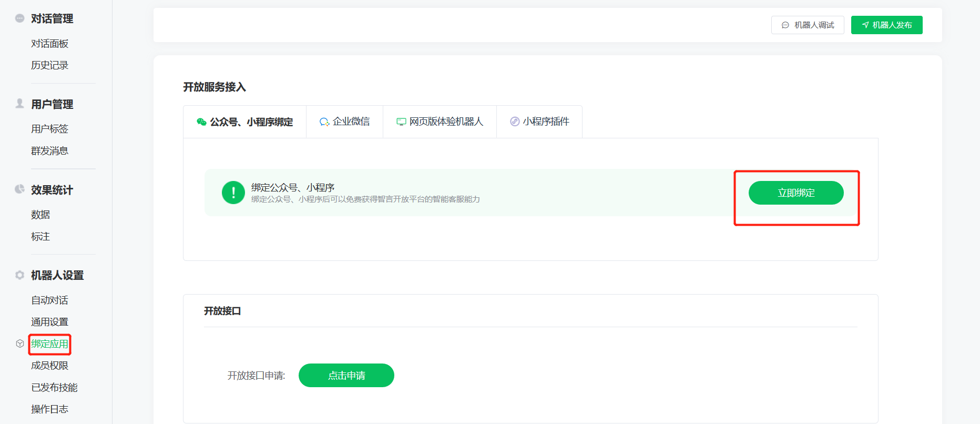Click the chat icon in 机器人调试 button
980x424 pixels.
(x=785, y=25)
